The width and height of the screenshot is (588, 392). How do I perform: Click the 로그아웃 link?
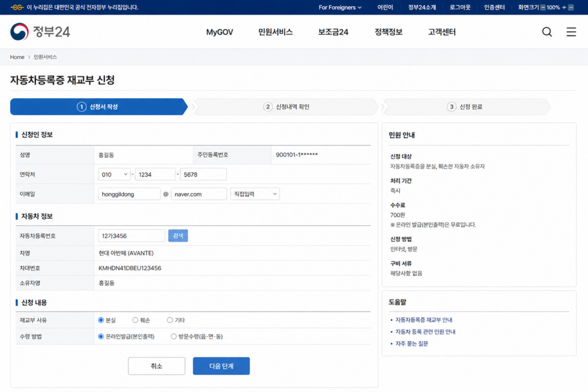[x=460, y=7]
